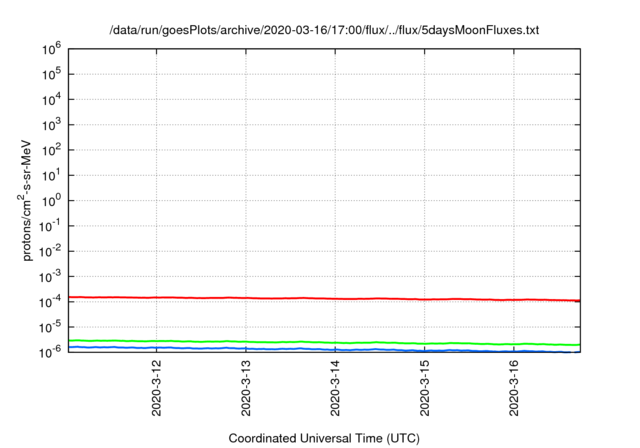
Task: Click the 10^-3 y-axis tick label
Action: pyautogui.click(x=50, y=277)
